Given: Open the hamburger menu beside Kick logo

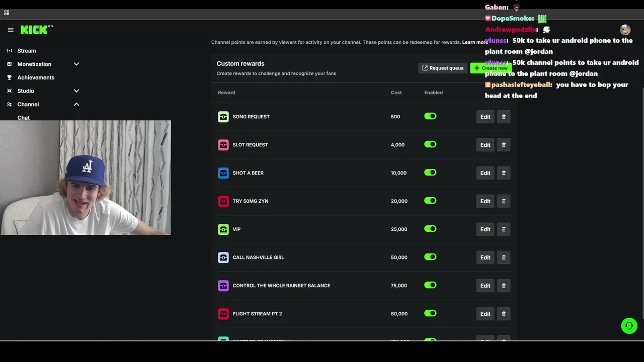Looking at the screenshot, I should 11,30.
